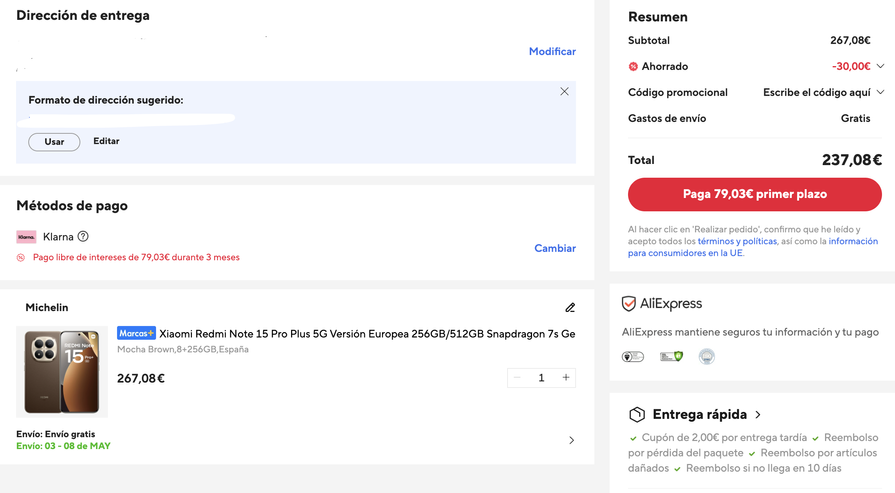
Task: Click the Envío: 03 - 08 de MAY text
Action: [63, 446]
